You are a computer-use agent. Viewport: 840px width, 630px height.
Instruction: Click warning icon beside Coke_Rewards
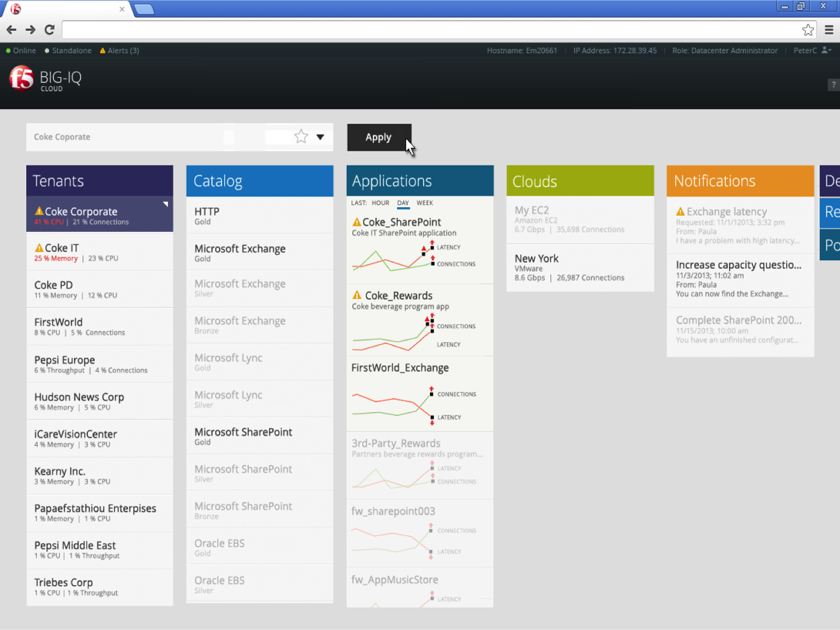[357, 295]
